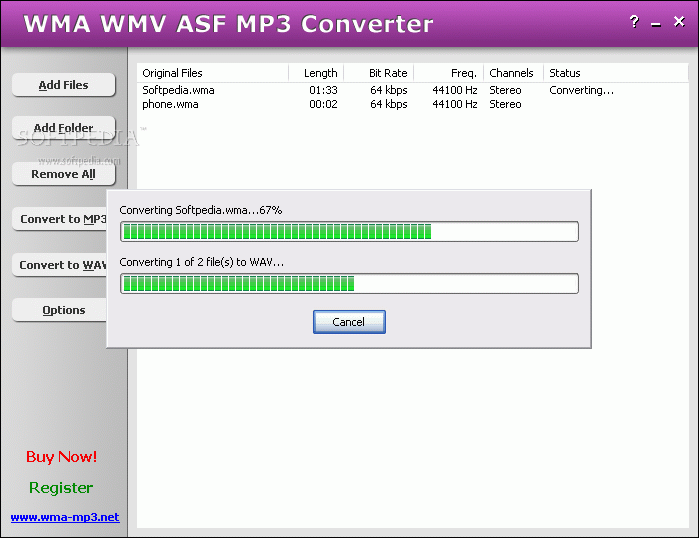699x538 pixels.
Task: Select the Softpedia.wma file row
Action: (412, 90)
